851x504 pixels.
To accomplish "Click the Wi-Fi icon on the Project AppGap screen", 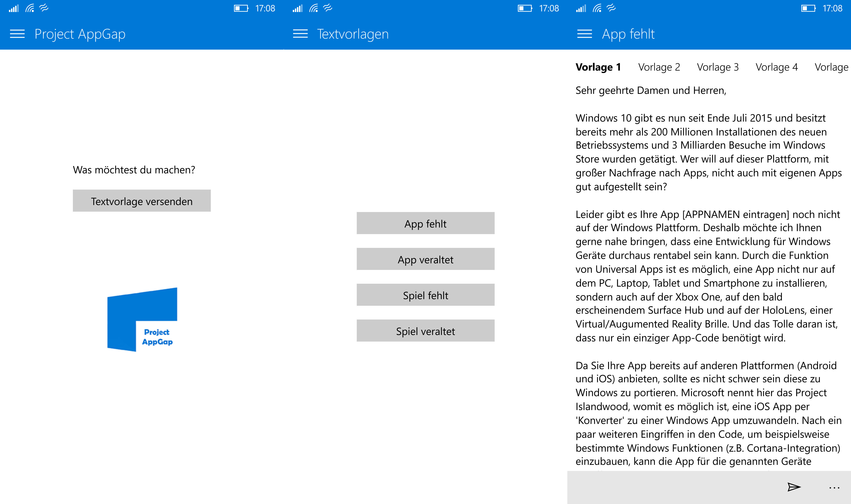I will [x=30, y=8].
